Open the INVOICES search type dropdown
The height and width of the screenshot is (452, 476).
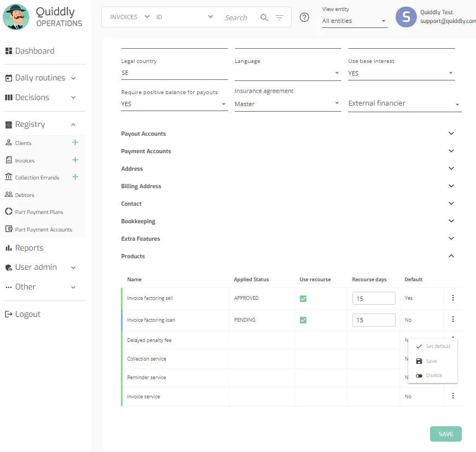pyautogui.click(x=130, y=17)
